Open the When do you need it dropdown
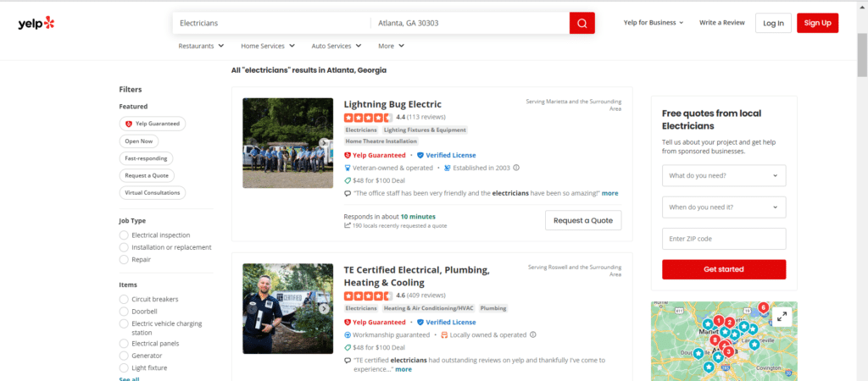Viewport: 868px width, 381px height. (724, 207)
